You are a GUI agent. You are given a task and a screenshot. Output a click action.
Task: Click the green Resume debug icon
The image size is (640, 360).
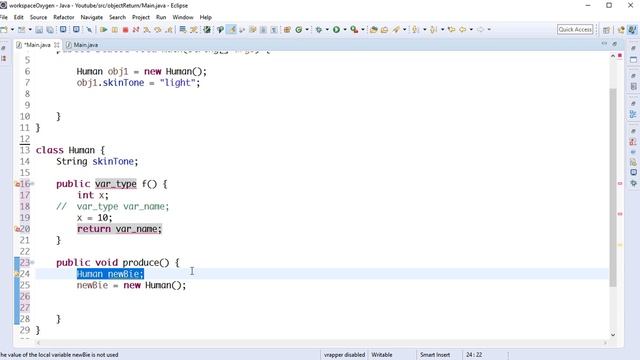(104, 29)
